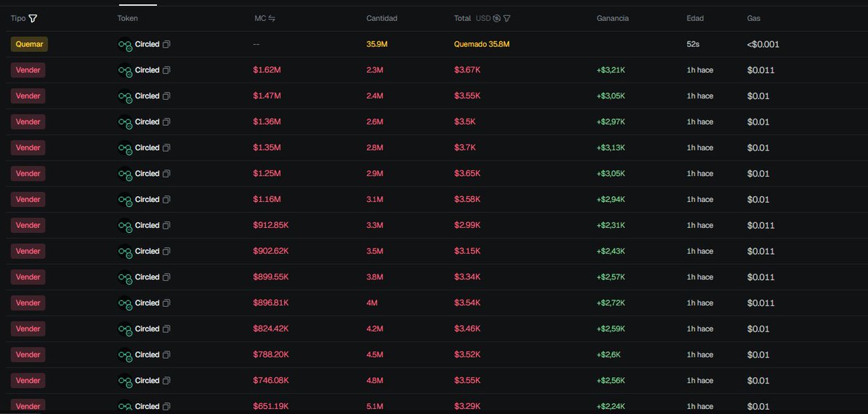The height and width of the screenshot is (414, 868).
Task: Select the $3.46K total value
Action: click(467, 329)
